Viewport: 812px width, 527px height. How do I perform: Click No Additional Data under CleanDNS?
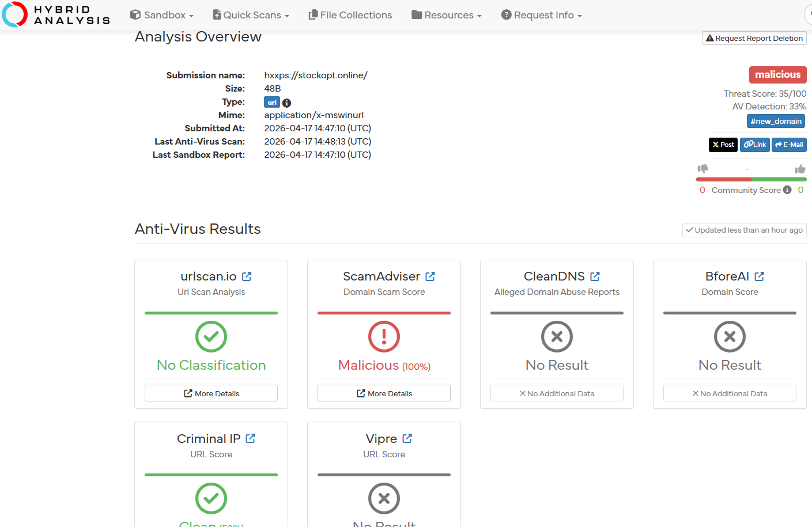point(557,393)
